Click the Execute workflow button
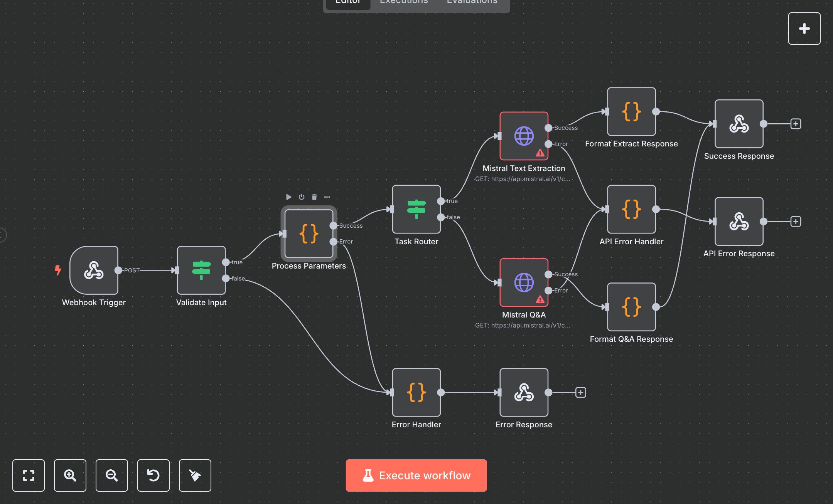 tap(416, 475)
